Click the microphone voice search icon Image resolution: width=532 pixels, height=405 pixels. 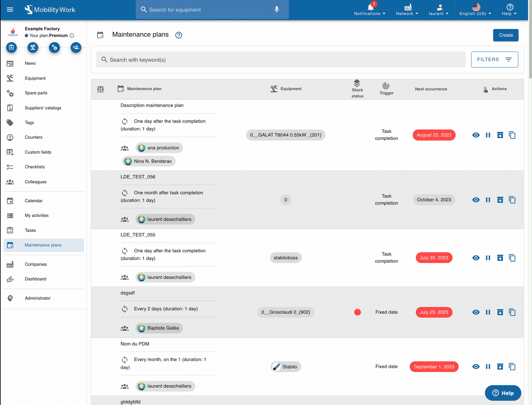(x=277, y=9)
